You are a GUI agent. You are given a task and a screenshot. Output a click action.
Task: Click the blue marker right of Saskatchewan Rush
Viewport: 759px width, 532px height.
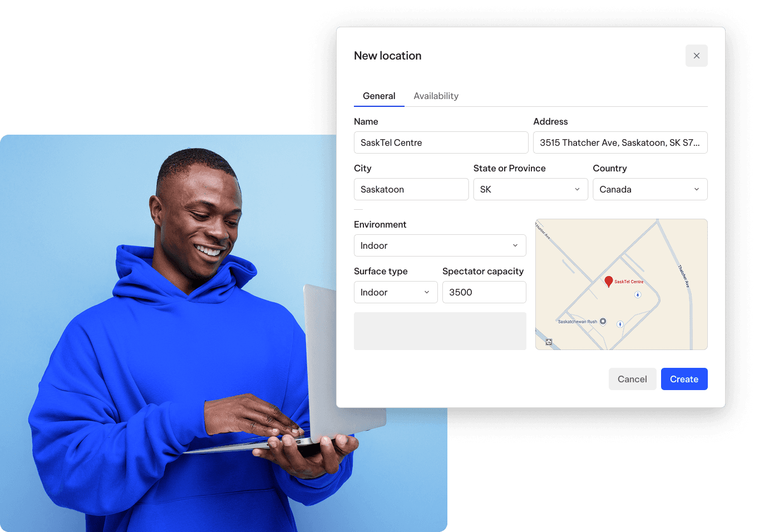point(620,324)
